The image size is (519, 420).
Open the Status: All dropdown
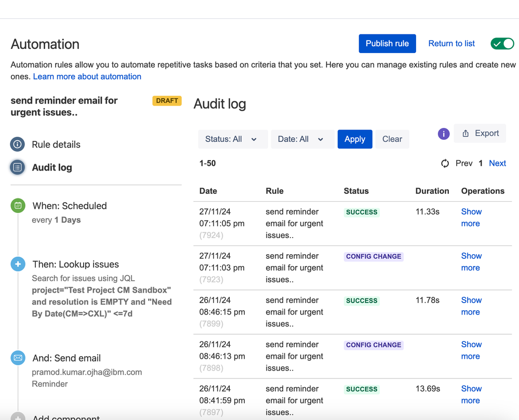232,139
